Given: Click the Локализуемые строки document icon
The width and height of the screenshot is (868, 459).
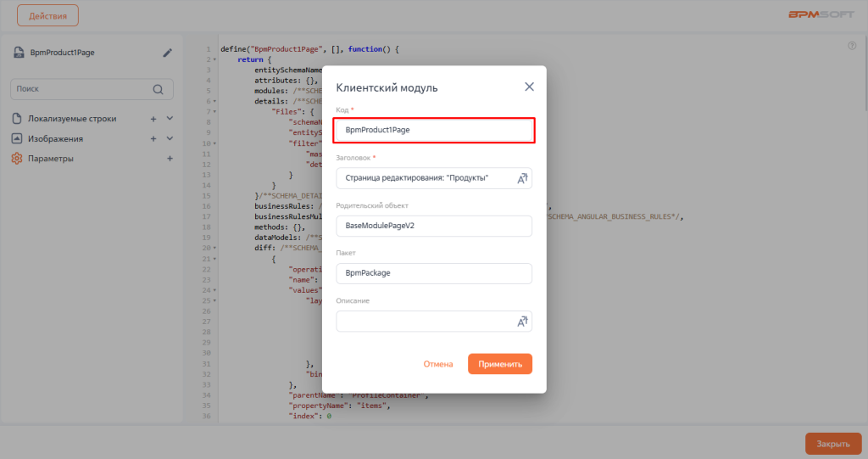Looking at the screenshot, I should pyautogui.click(x=17, y=119).
